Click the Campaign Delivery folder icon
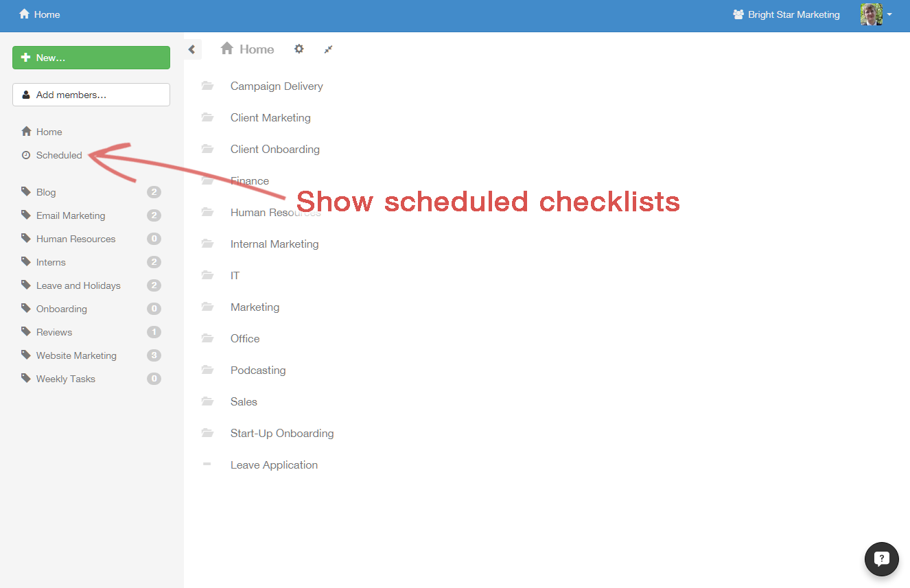 [207, 86]
